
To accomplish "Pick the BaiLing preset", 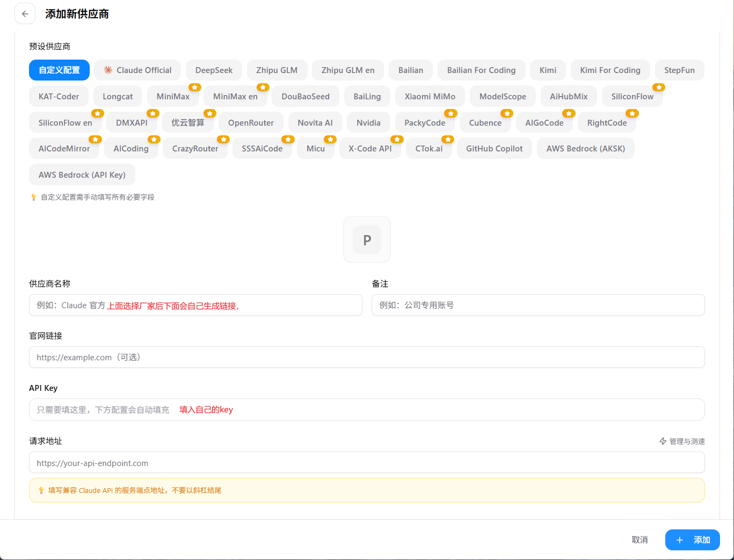I will [x=367, y=97].
